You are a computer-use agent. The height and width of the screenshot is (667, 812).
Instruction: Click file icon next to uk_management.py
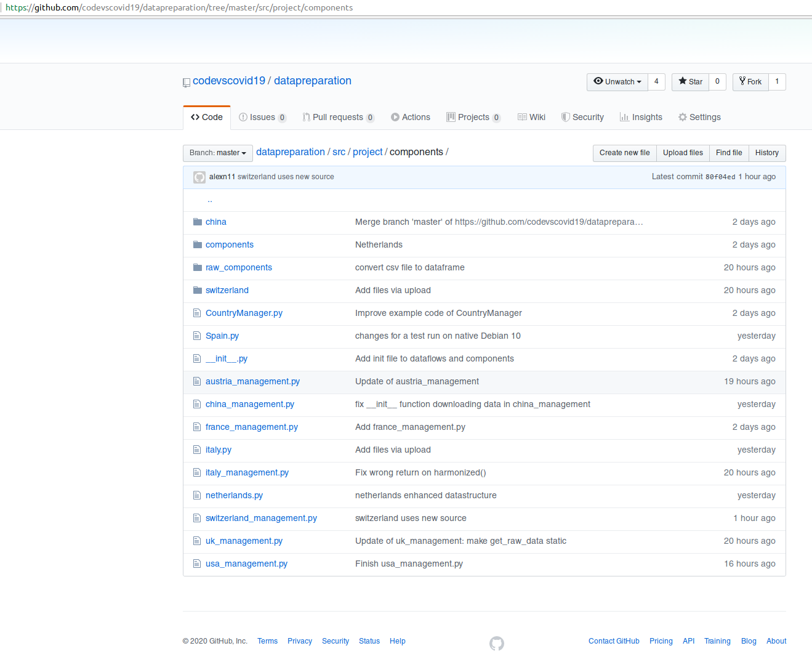coord(197,541)
